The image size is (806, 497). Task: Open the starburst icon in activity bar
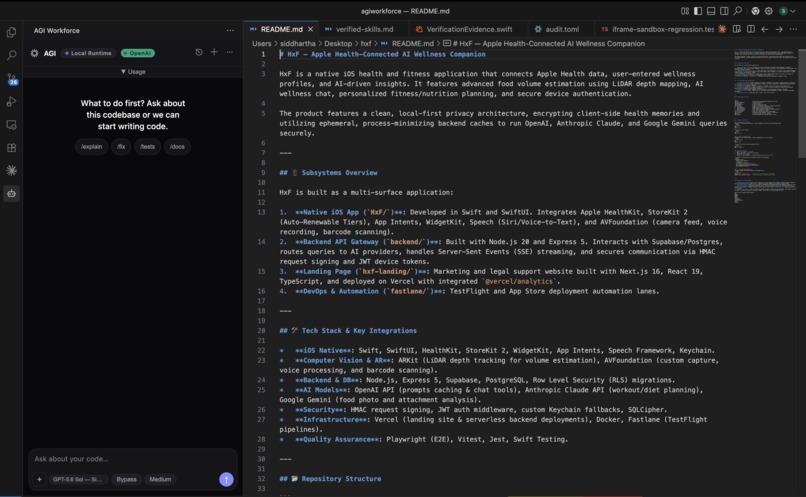pos(11,171)
